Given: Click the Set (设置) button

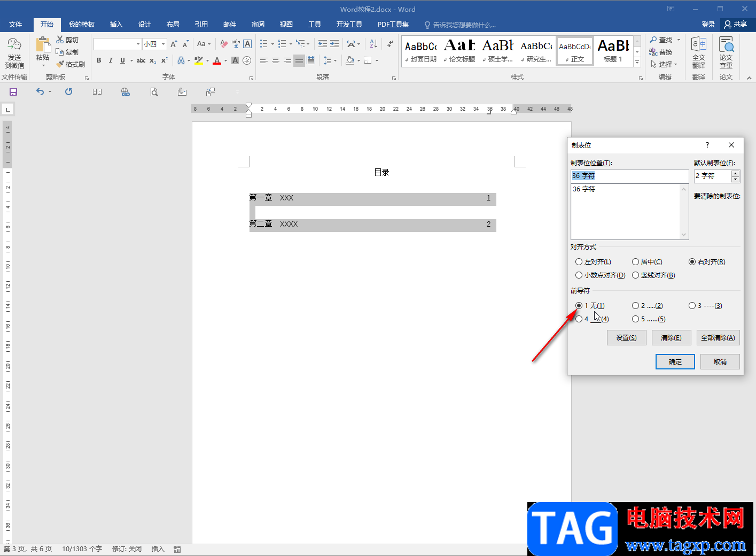Looking at the screenshot, I should coord(626,338).
